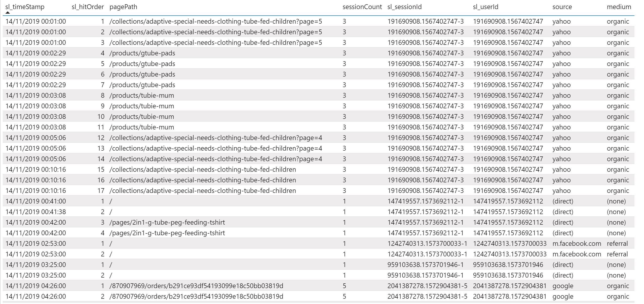This screenshot has width=644, height=304.
Task: Click session ID 147419557.1573692112-1 at 00:41:00
Action: [x=425, y=201]
